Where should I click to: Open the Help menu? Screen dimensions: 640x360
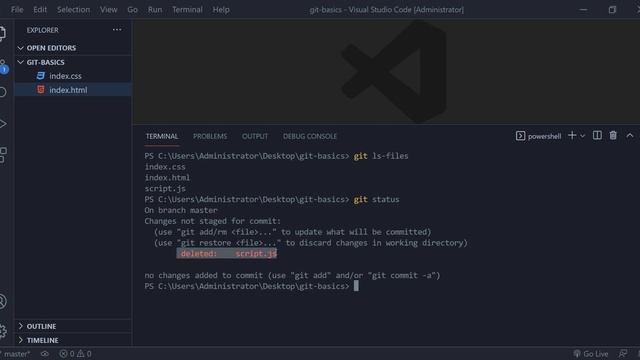click(221, 9)
